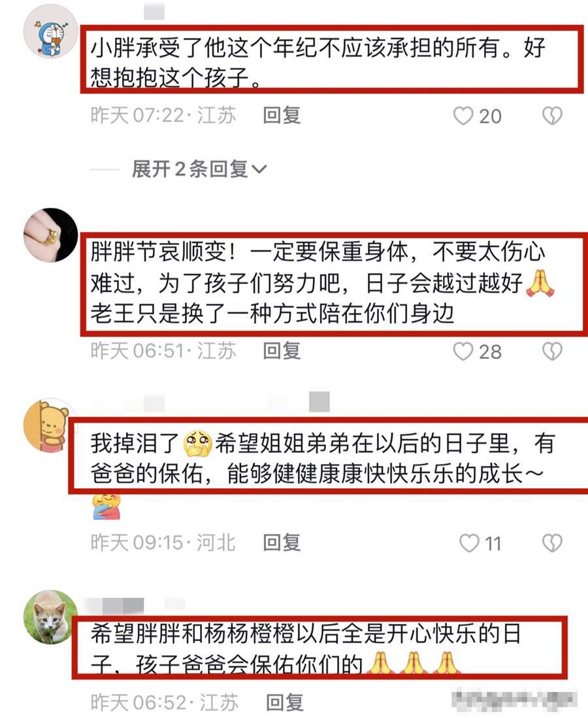Like the comment with 20 likes
Viewport: 588px width, 718px height.
coord(463,116)
